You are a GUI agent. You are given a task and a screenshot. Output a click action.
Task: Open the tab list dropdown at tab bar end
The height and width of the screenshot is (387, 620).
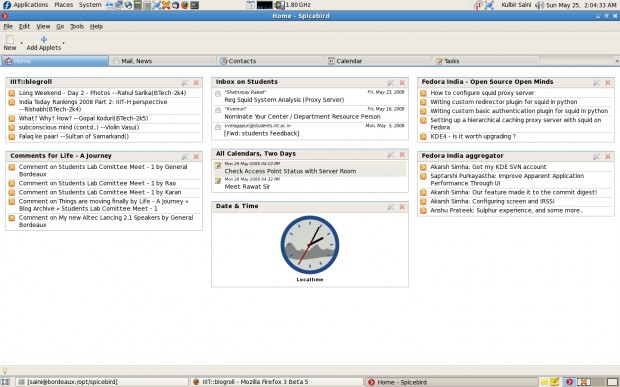click(617, 61)
